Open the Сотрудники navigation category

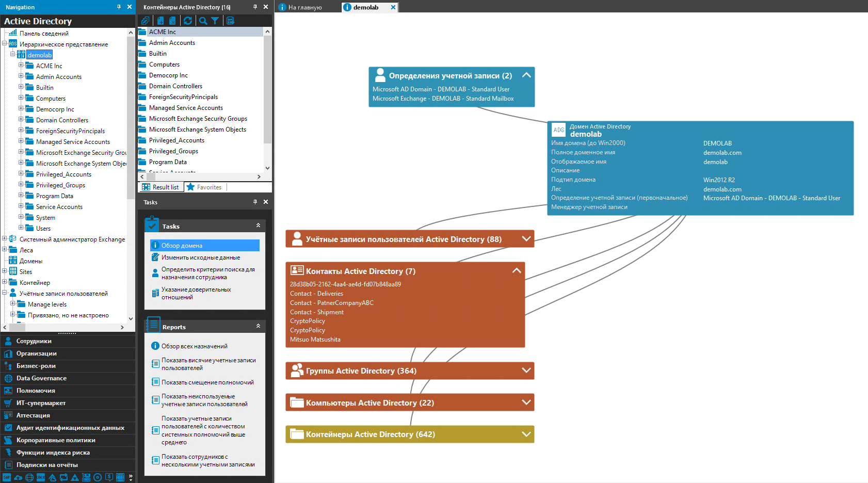pos(68,341)
